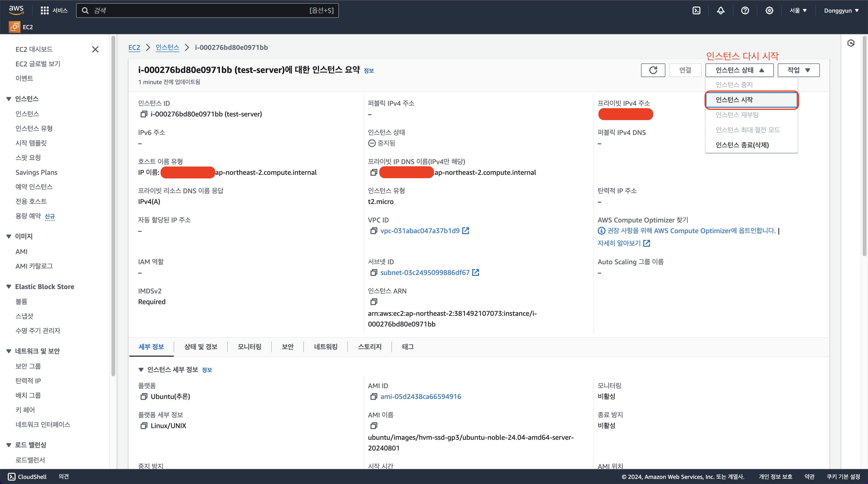This screenshot has height=484, width=868.
Task: Close the EC2 sidebar navigation panel
Action: click(95, 50)
